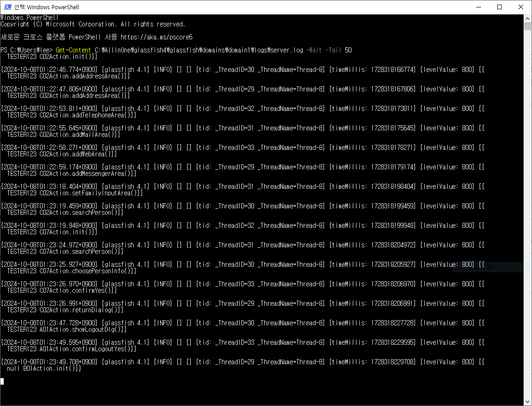This screenshot has height=406, width=532.
Task: Click the PowerShell icon in the title bar
Action: [7, 7]
